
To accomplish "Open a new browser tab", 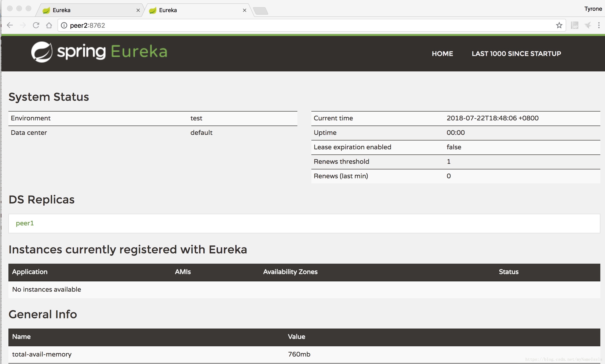I will point(260,11).
